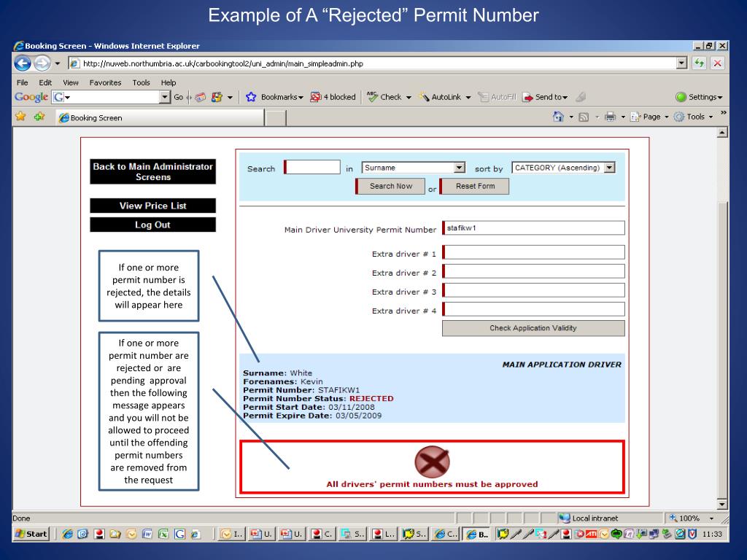Open the View menu
Screen dimensions: 747x560
click(x=71, y=82)
